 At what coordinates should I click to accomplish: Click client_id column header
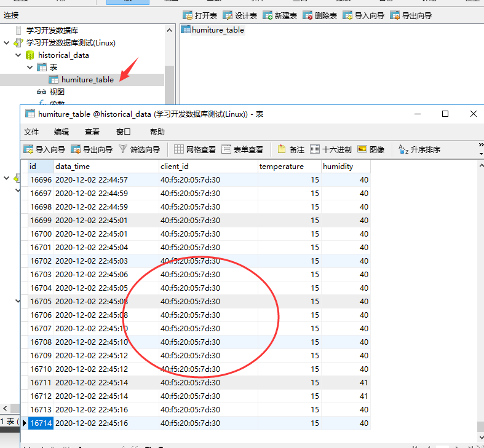(x=208, y=167)
